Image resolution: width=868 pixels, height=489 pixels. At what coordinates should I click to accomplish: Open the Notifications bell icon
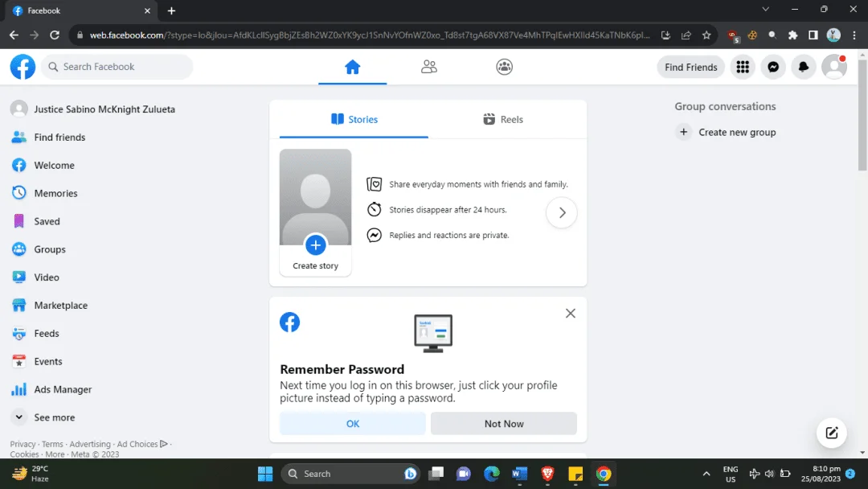tap(804, 67)
